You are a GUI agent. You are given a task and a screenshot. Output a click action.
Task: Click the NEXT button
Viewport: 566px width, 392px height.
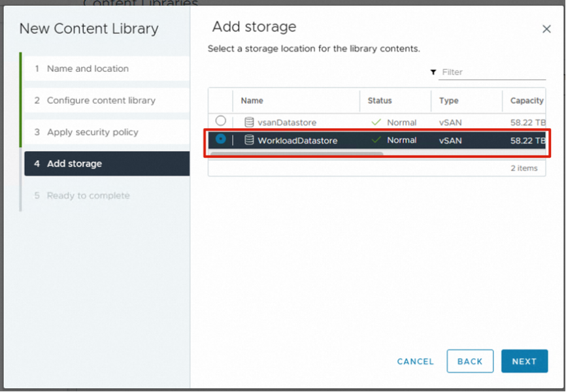(x=524, y=361)
